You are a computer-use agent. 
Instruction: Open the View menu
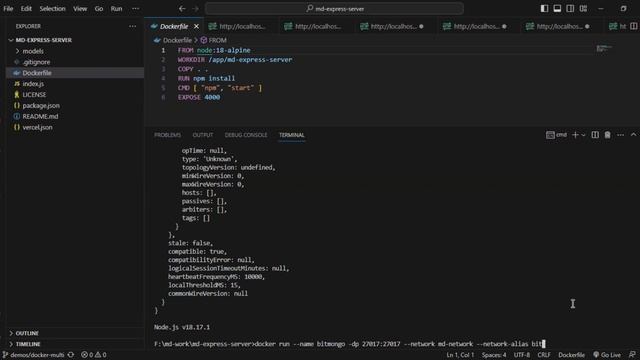tap(80, 9)
